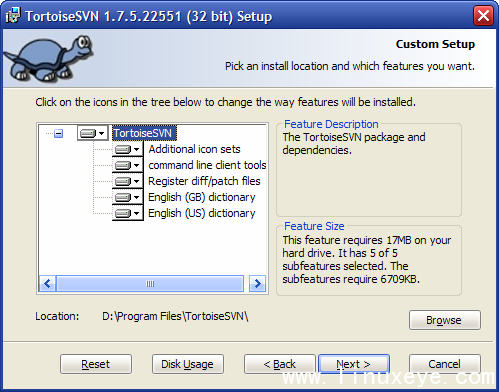Click the Feature Size heading

[314, 226]
